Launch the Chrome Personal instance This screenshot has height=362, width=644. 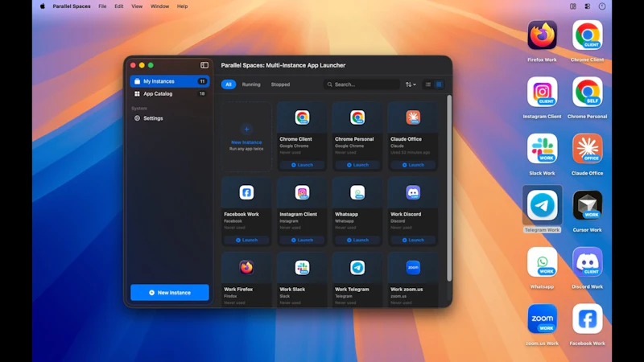tap(357, 165)
